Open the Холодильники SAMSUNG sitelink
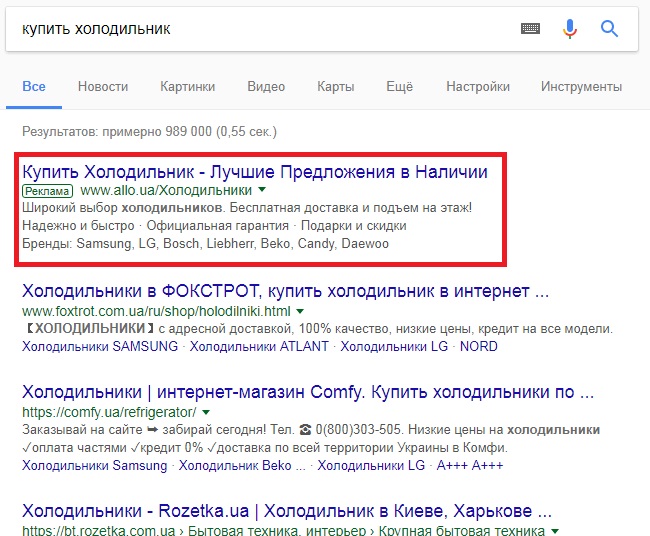Viewport: 650px width, 536px height. coord(100,346)
